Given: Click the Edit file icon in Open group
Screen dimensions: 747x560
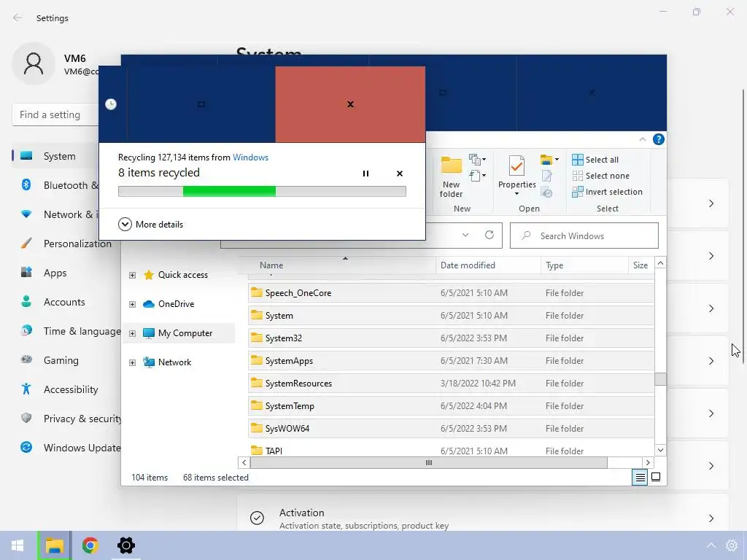Looking at the screenshot, I should (547, 176).
